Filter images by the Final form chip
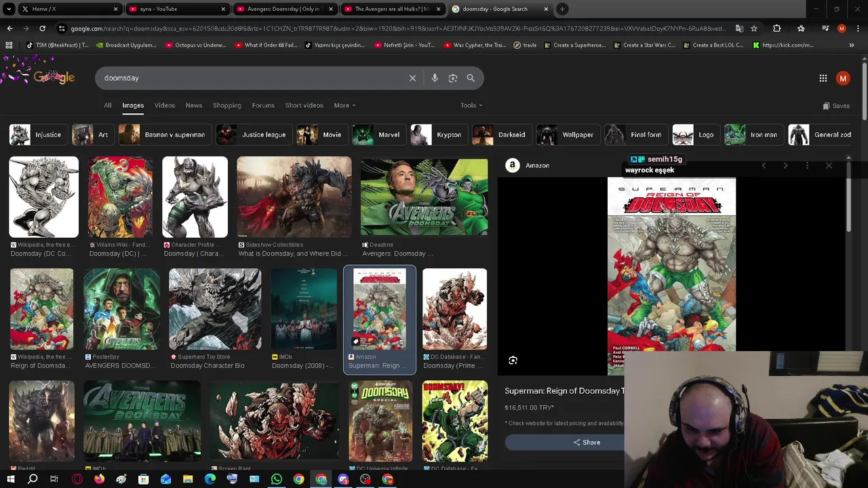Image resolution: width=868 pixels, height=488 pixels. tap(636, 135)
